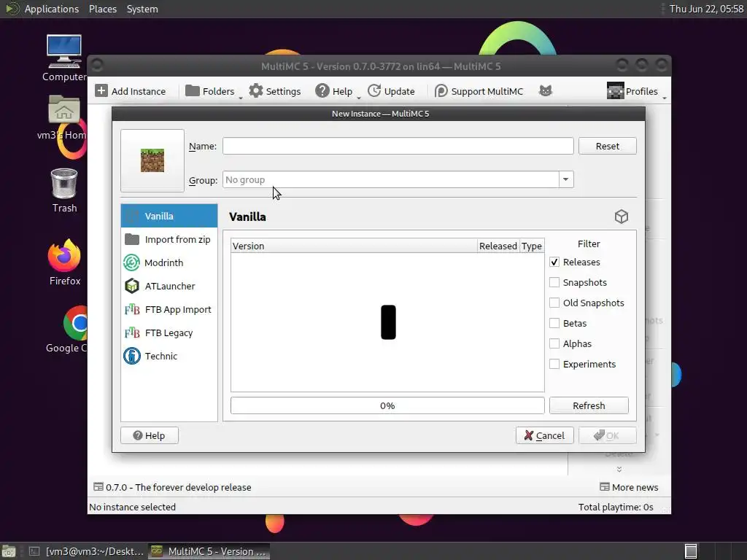Click the workspace switcher in bottom panel

click(690, 551)
